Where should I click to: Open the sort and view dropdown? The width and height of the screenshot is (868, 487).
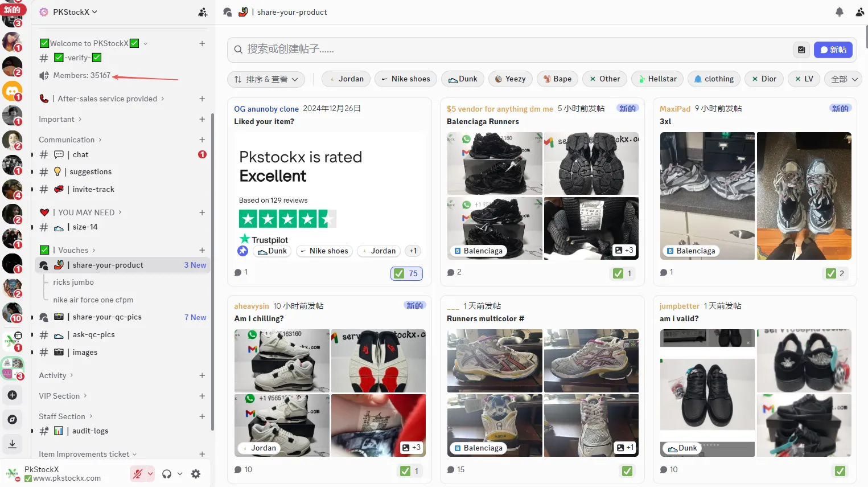[266, 79]
